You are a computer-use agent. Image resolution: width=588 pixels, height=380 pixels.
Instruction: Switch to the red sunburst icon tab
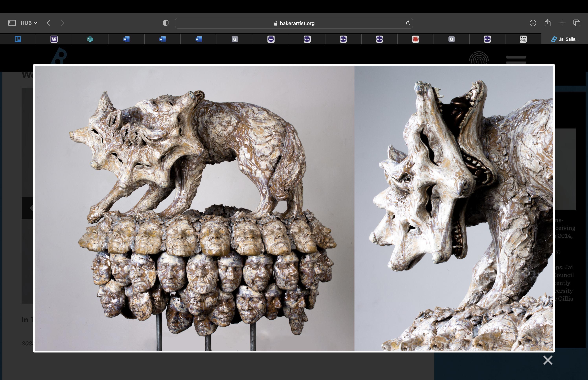pyautogui.click(x=415, y=39)
